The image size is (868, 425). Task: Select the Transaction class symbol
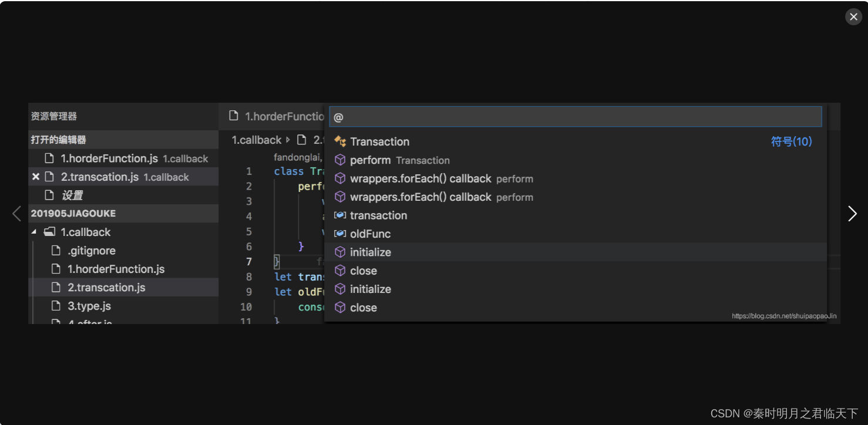click(576, 141)
